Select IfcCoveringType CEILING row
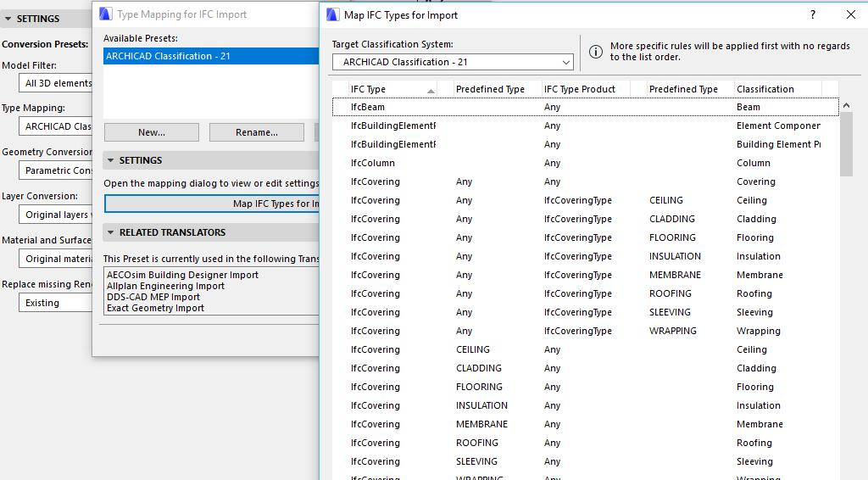This screenshot has width=868, height=480. tap(586, 200)
